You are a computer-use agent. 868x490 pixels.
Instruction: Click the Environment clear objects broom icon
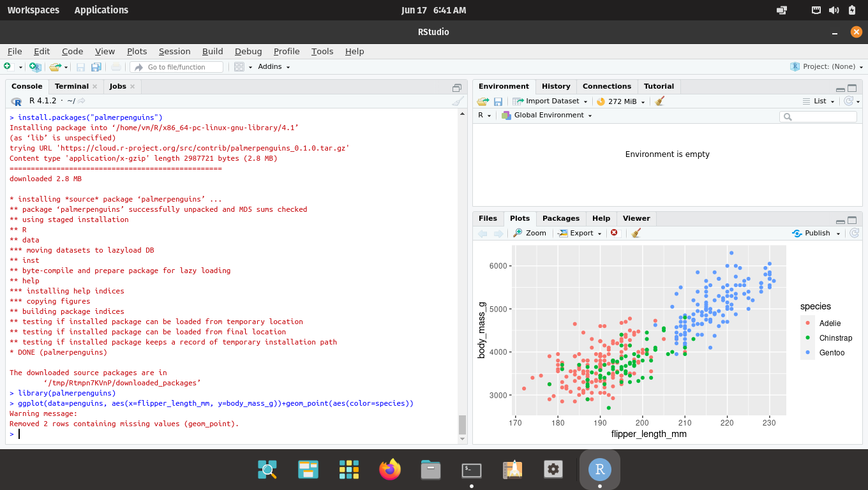click(x=660, y=101)
